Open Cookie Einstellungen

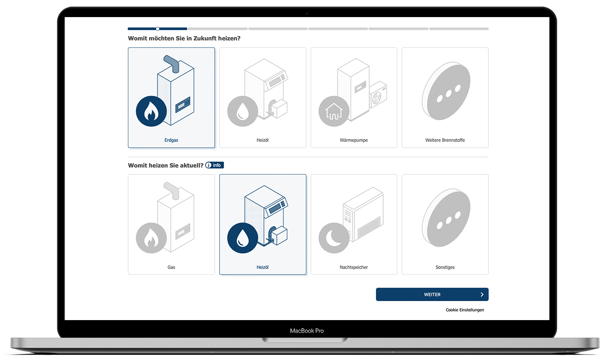tap(465, 310)
